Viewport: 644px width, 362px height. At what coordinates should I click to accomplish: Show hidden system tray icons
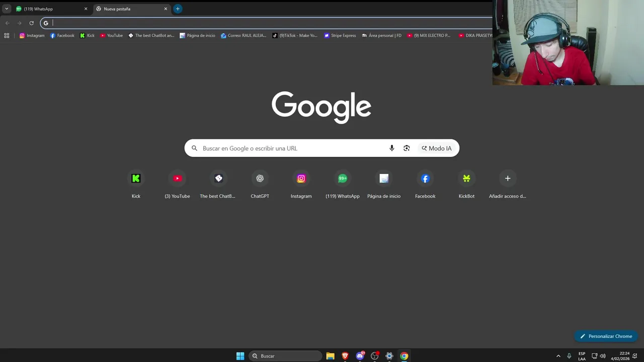point(558,356)
